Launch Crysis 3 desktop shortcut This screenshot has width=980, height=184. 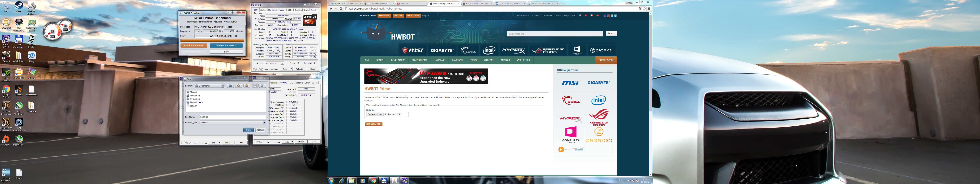[6, 57]
